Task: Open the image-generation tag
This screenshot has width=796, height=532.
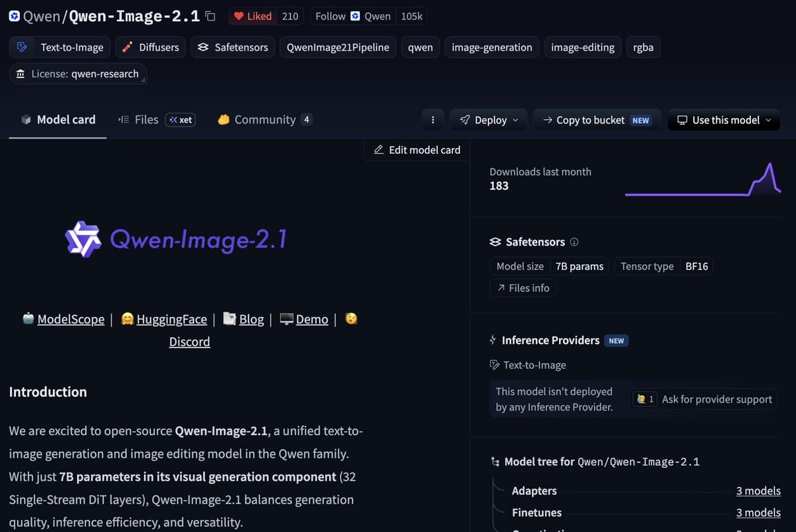Action: (492, 47)
